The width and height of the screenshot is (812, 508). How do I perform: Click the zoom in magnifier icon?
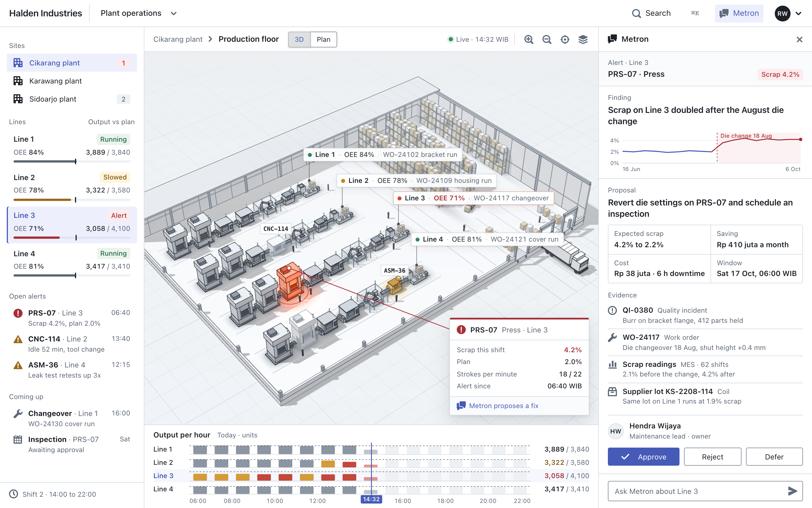(x=529, y=39)
